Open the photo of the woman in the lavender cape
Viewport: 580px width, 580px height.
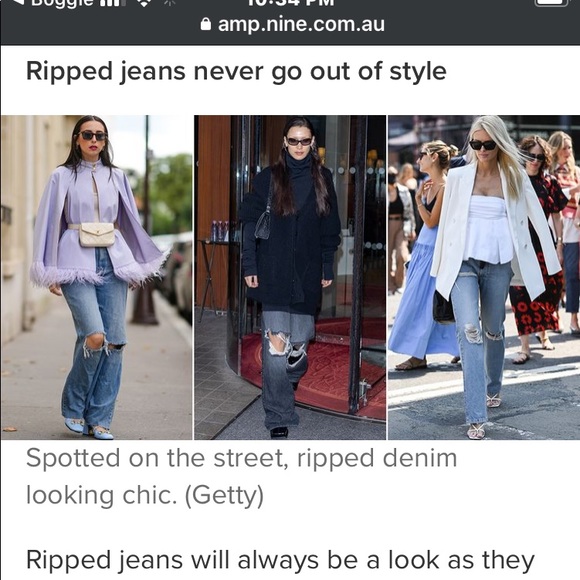tap(97, 277)
